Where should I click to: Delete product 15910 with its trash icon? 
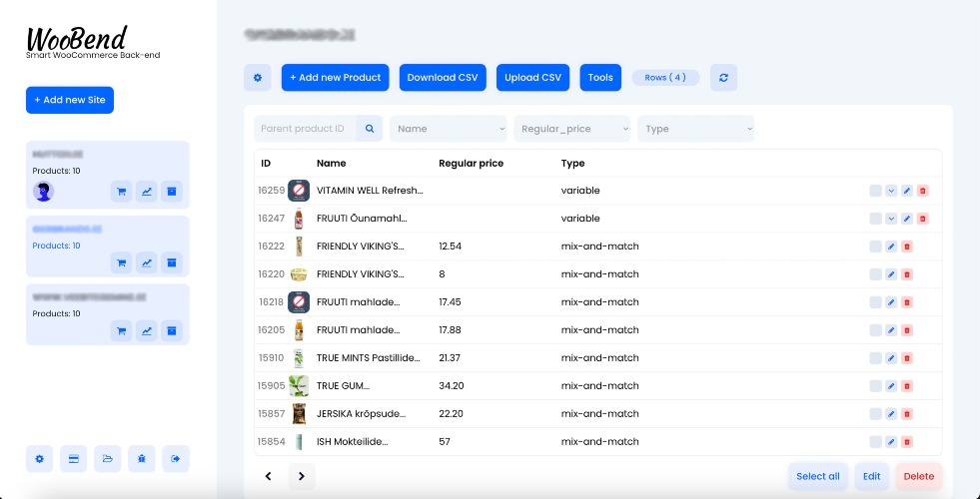click(x=907, y=358)
